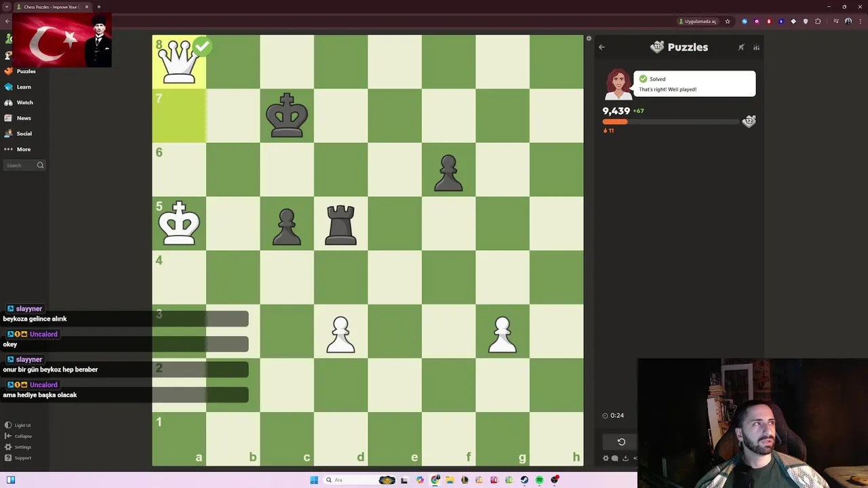
Task: Open Social in the left sidebar
Action: coord(18,134)
